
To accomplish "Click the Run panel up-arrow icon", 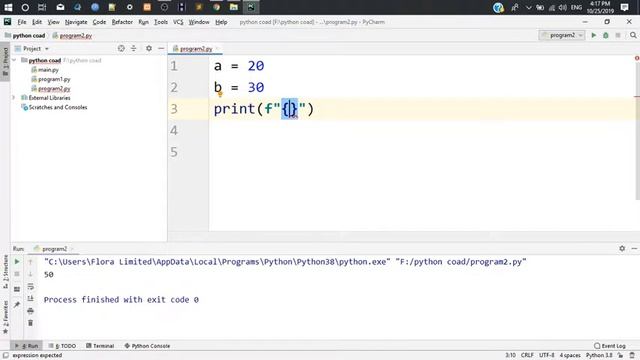I will [30, 262].
